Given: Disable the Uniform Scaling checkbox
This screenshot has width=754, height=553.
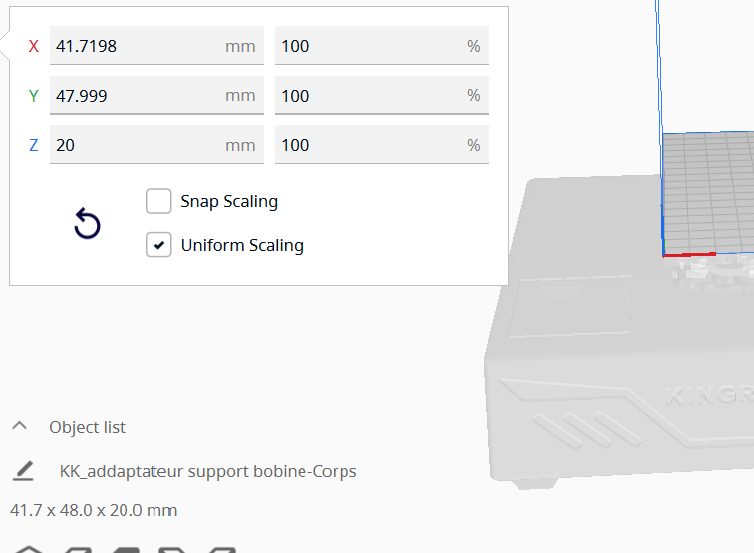Looking at the screenshot, I should coord(159,245).
